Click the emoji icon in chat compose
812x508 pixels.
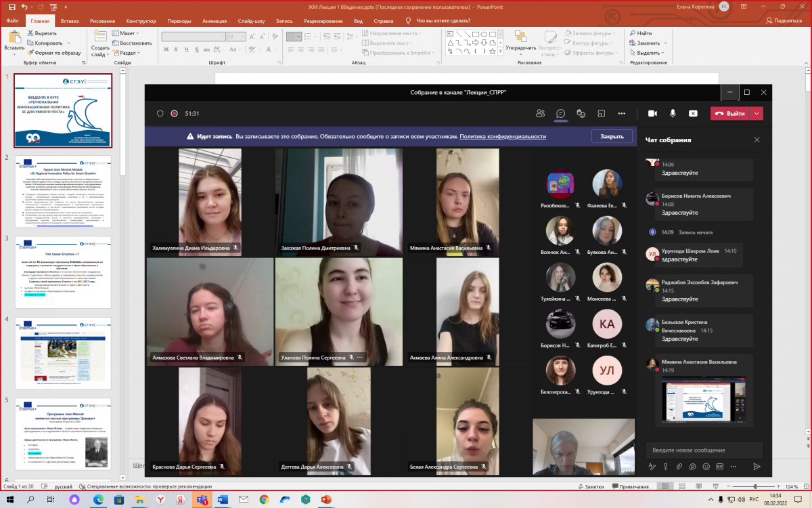tap(706, 467)
